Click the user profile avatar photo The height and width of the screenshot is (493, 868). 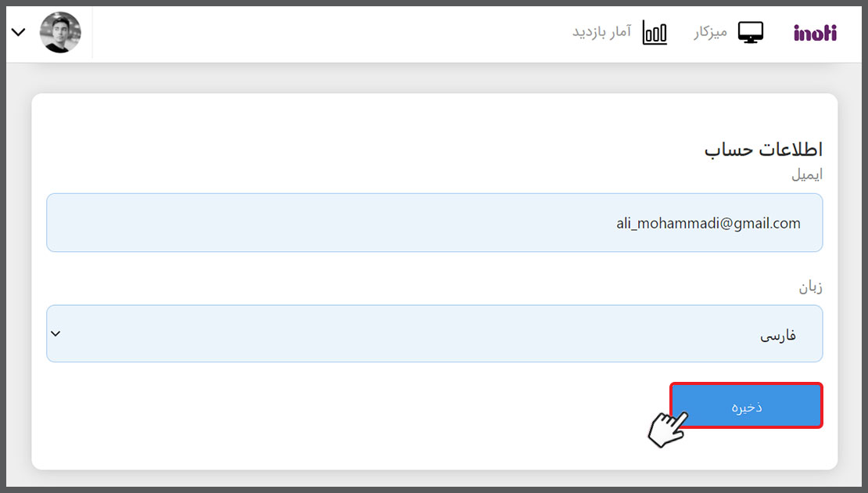click(61, 33)
